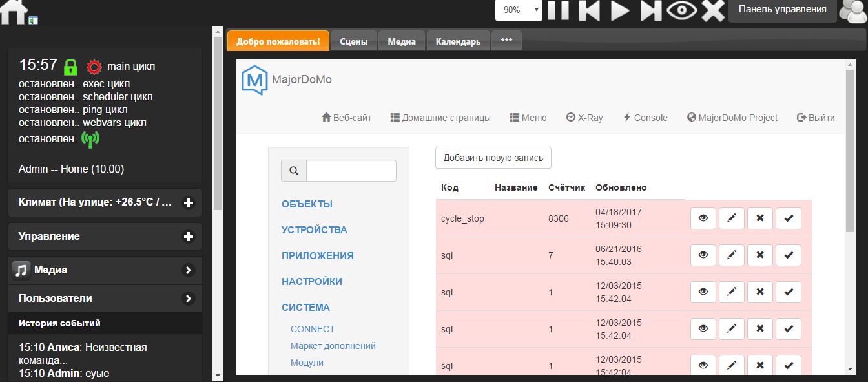This screenshot has height=382, width=868.
Task: Toggle the eye view icon in top bar
Action: [683, 10]
